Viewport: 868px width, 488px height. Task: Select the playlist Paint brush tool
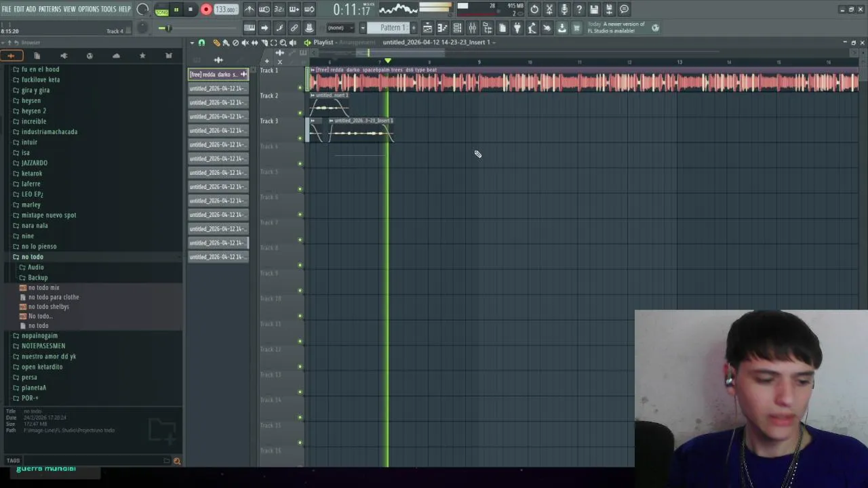(226, 43)
